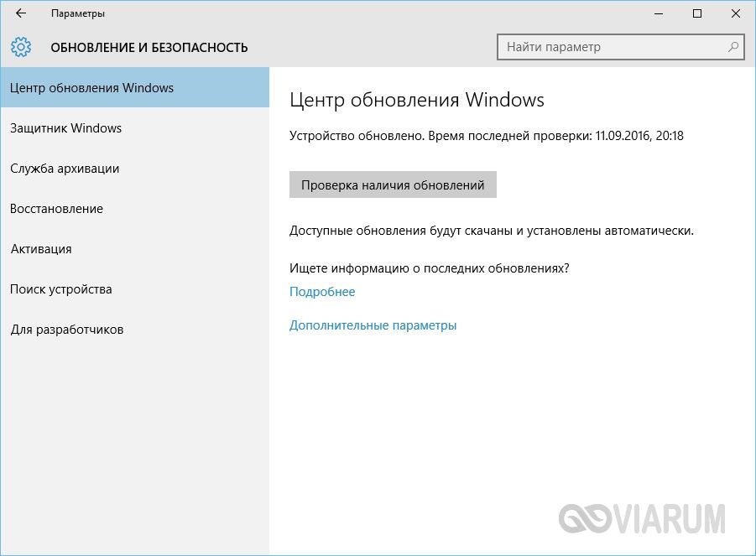
Task: Select Центр обновления Windows in sidebar
Action: coord(134,88)
